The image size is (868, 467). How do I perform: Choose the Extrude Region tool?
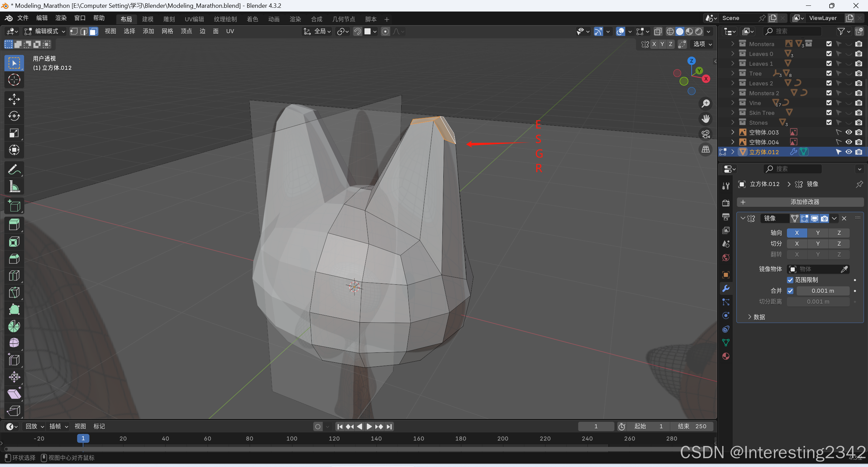(x=14, y=224)
